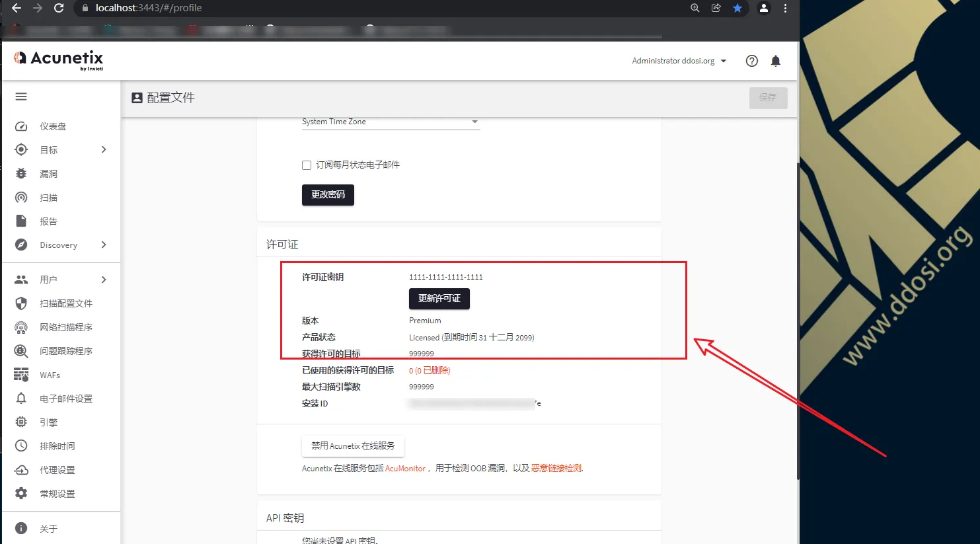Click the network scanner icon
The height and width of the screenshot is (544, 980).
coord(21,327)
